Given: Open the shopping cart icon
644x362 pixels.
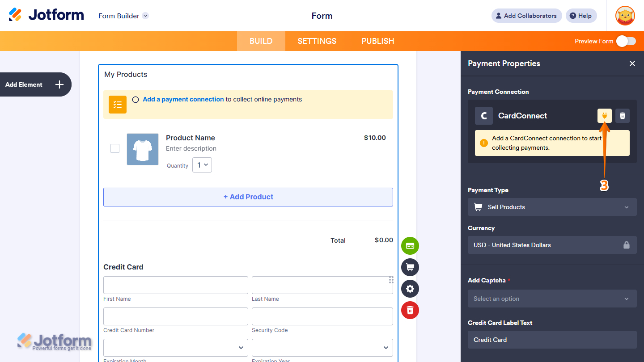Looking at the screenshot, I should pyautogui.click(x=410, y=267).
